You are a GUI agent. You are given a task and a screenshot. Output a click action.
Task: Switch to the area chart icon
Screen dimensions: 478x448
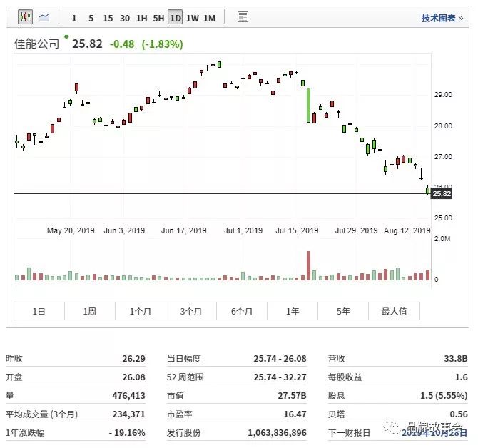click(x=44, y=17)
